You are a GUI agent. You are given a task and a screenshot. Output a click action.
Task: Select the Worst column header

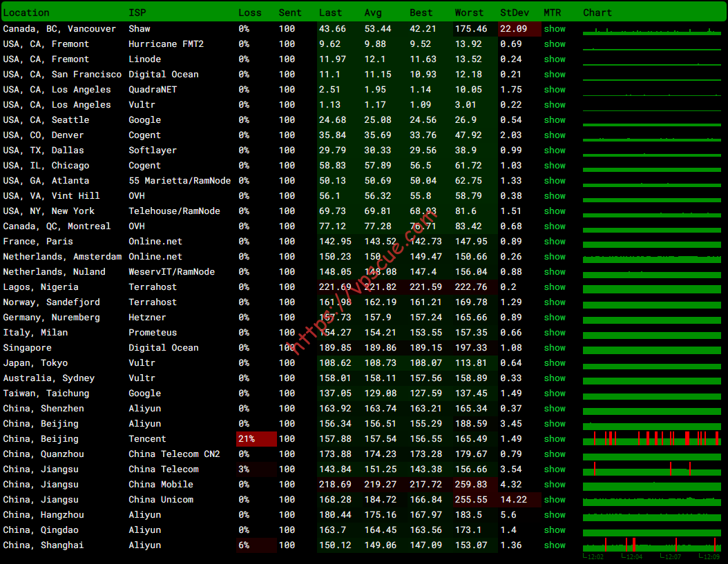tap(469, 13)
